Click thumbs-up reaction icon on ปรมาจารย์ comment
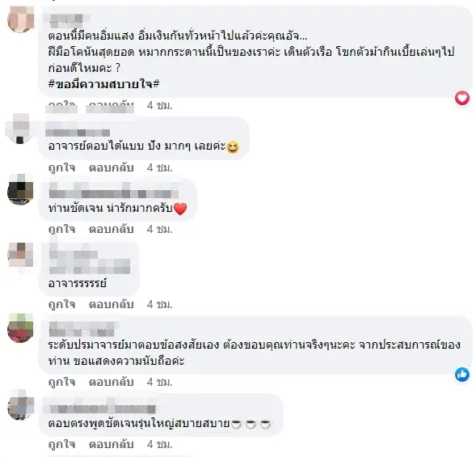476x457 pixels. click(x=462, y=374)
